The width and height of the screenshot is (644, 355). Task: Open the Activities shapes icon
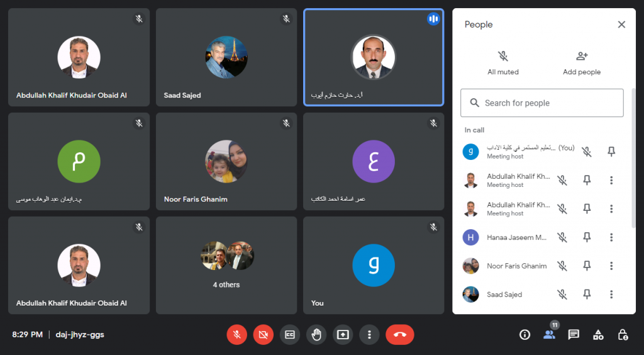click(598, 334)
